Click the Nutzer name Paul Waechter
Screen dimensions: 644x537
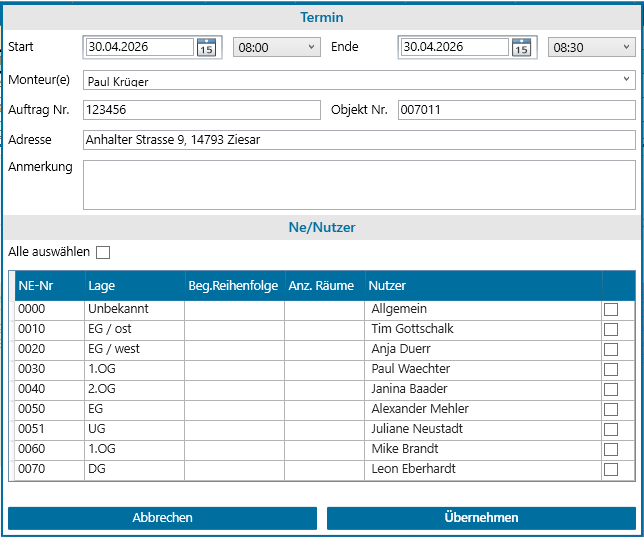click(x=411, y=369)
